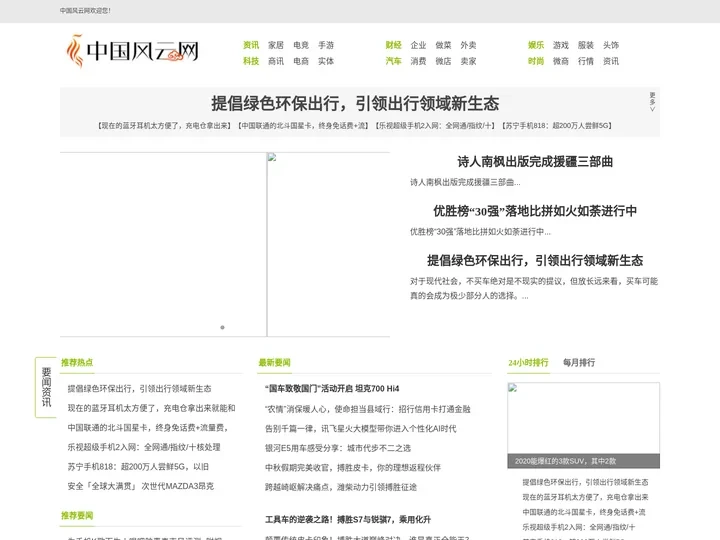Open "农情"消保暖人心 article

pos(367,409)
